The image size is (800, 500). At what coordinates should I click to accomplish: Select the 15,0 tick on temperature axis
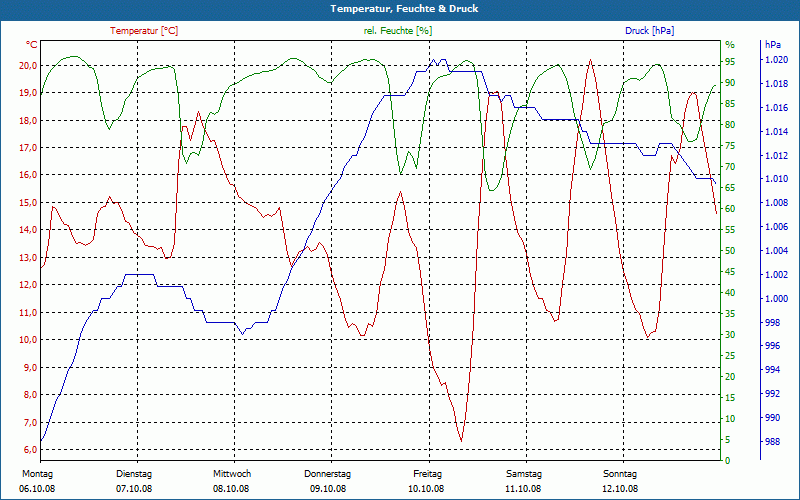click(28, 203)
